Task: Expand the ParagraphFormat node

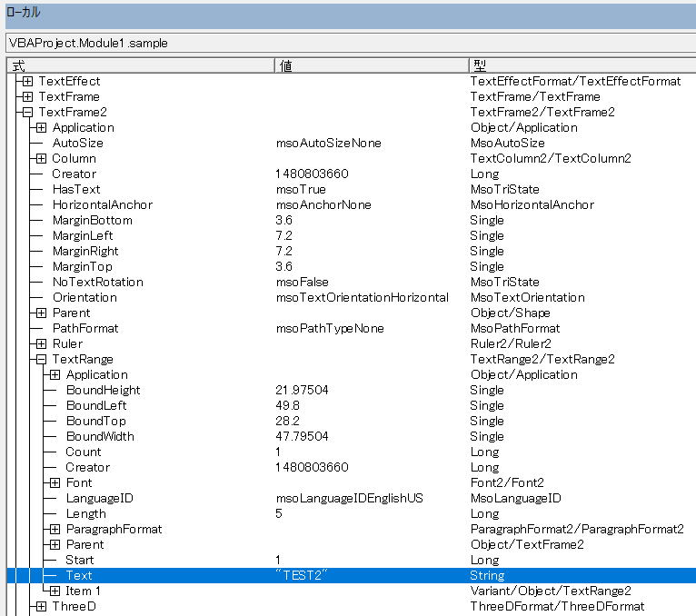Action: click(55, 529)
